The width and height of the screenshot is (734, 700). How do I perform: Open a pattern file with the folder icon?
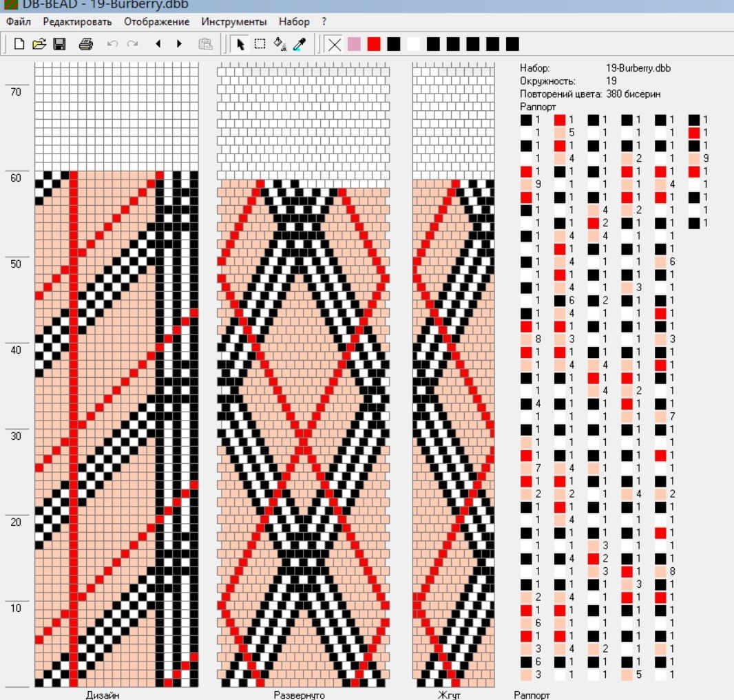39,44
